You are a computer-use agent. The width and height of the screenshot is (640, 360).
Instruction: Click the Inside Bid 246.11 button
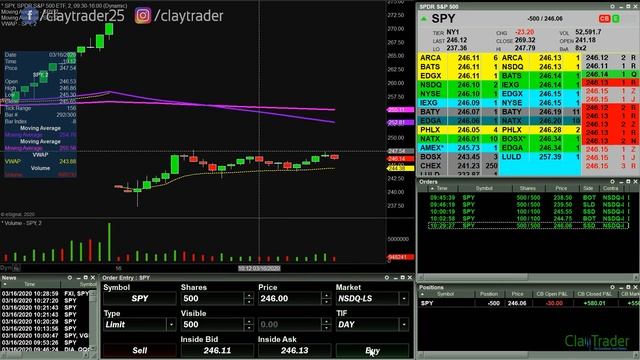pyautogui.click(x=217, y=350)
